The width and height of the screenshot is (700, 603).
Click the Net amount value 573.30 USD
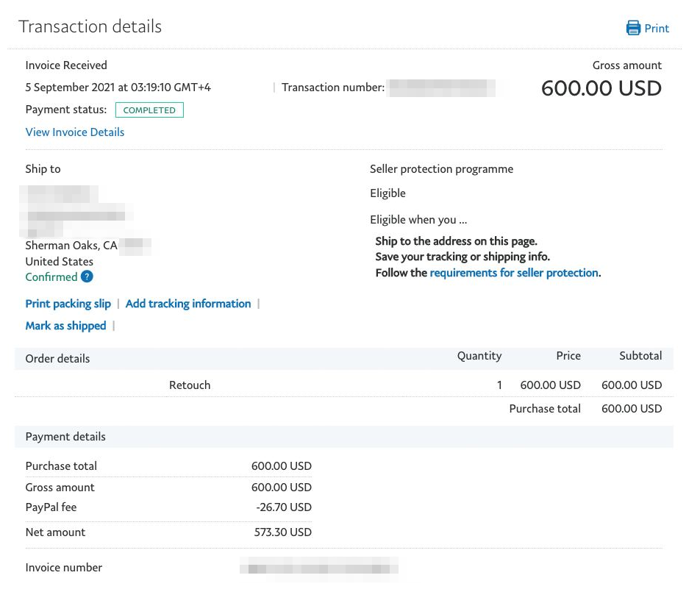(x=283, y=532)
